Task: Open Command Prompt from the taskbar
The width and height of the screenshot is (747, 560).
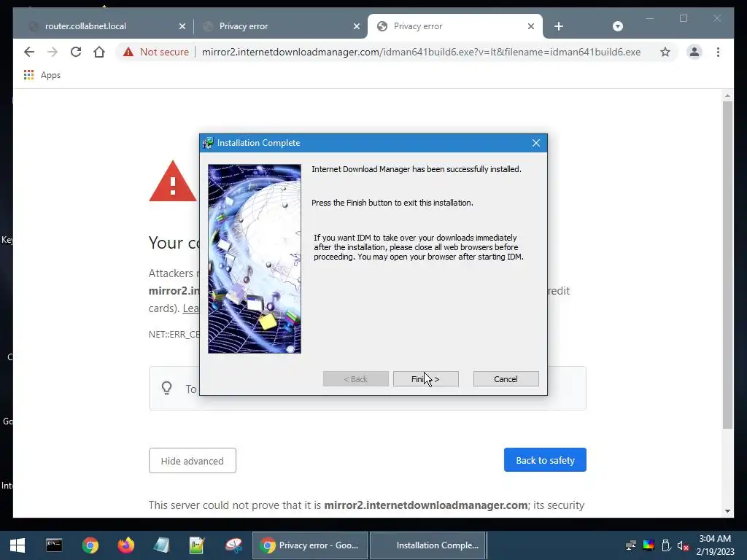Action: pyautogui.click(x=54, y=545)
